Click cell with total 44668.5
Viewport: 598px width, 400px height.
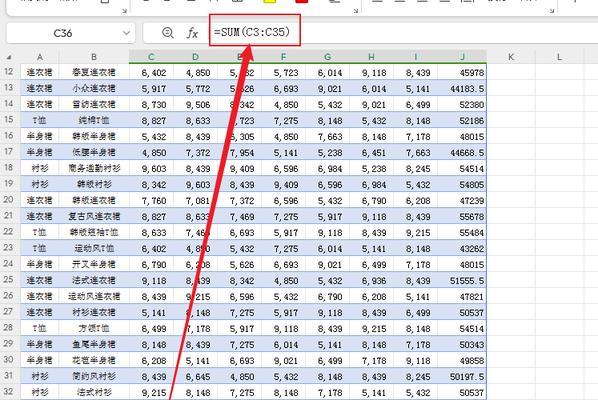pos(462,152)
